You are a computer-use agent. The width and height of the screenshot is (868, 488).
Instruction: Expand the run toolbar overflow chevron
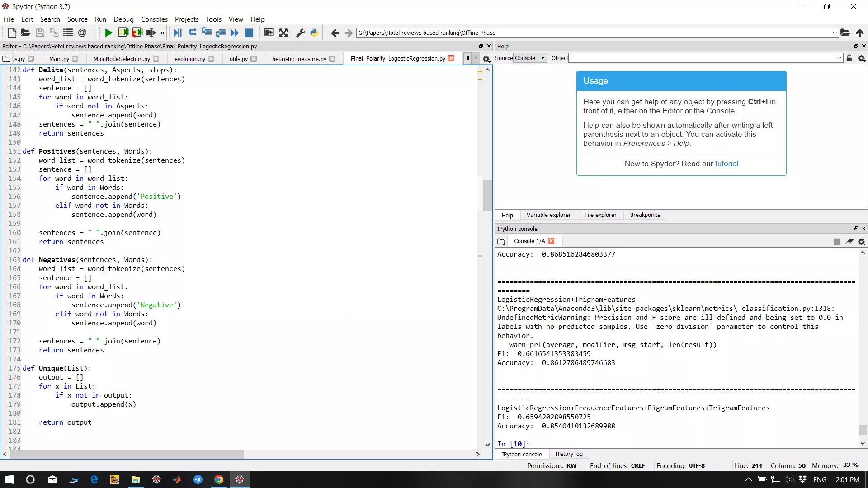pyautogui.click(x=163, y=33)
